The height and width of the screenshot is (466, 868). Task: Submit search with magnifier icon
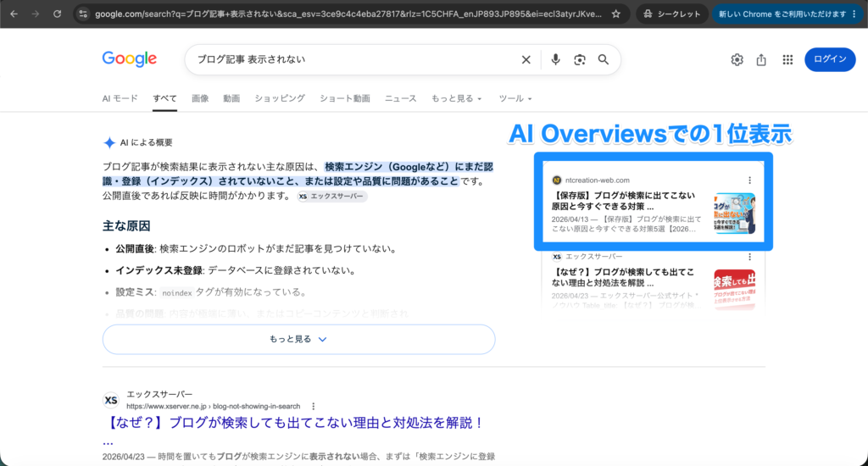pos(604,59)
